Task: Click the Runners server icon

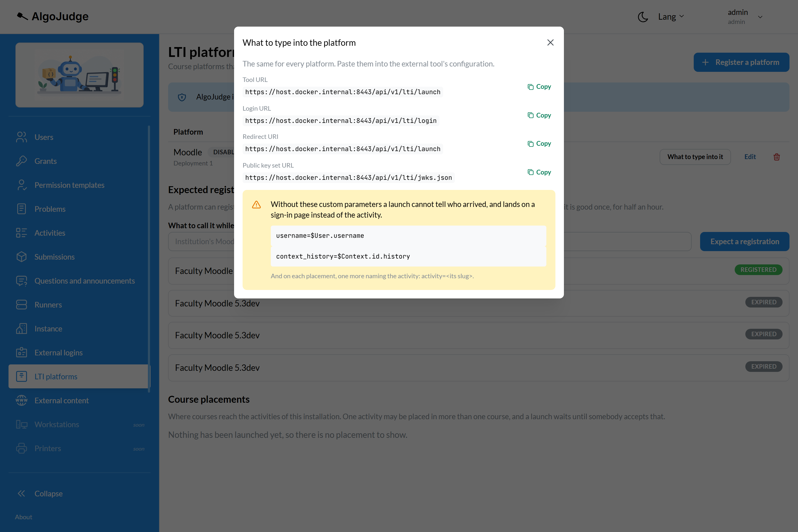Action: [21, 305]
